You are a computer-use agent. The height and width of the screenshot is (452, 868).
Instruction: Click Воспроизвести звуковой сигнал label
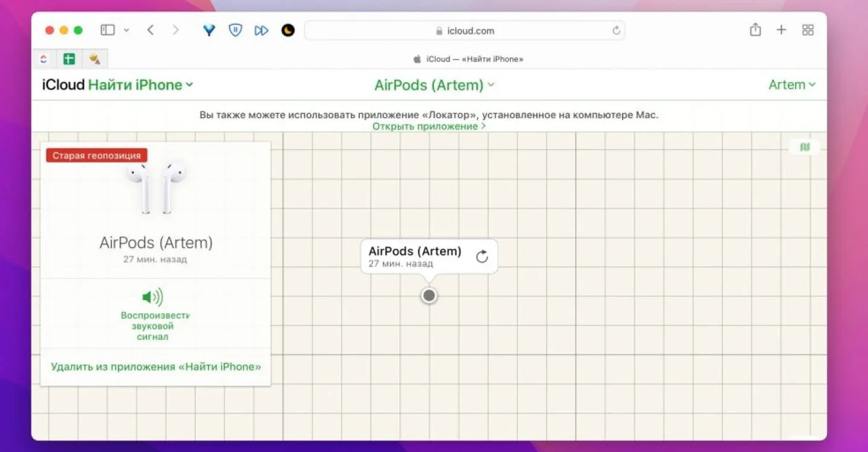pyautogui.click(x=156, y=326)
